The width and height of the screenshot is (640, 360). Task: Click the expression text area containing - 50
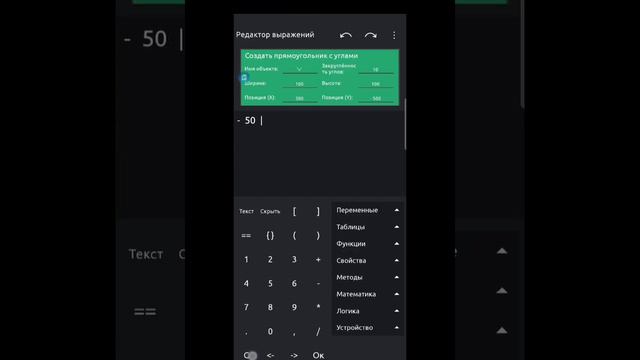(x=319, y=153)
